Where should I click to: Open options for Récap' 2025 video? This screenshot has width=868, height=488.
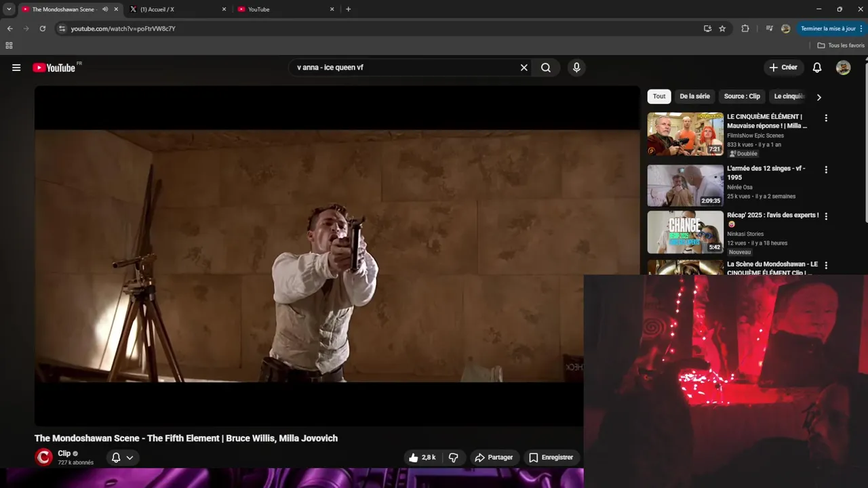tap(826, 216)
